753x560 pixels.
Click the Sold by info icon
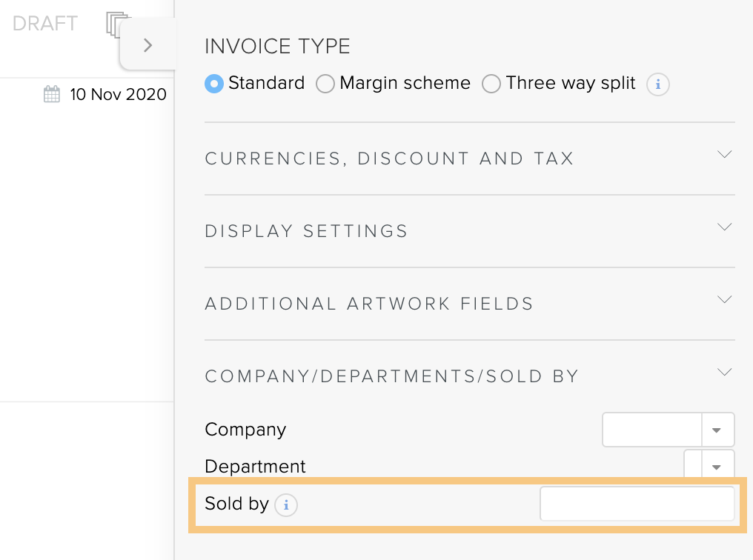286,505
